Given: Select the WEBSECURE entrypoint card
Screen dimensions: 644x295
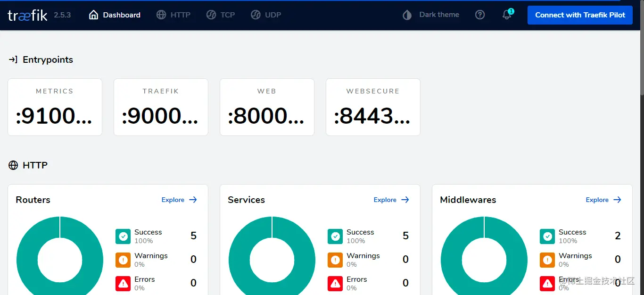Looking at the screenshot, I should coord(373,107).
